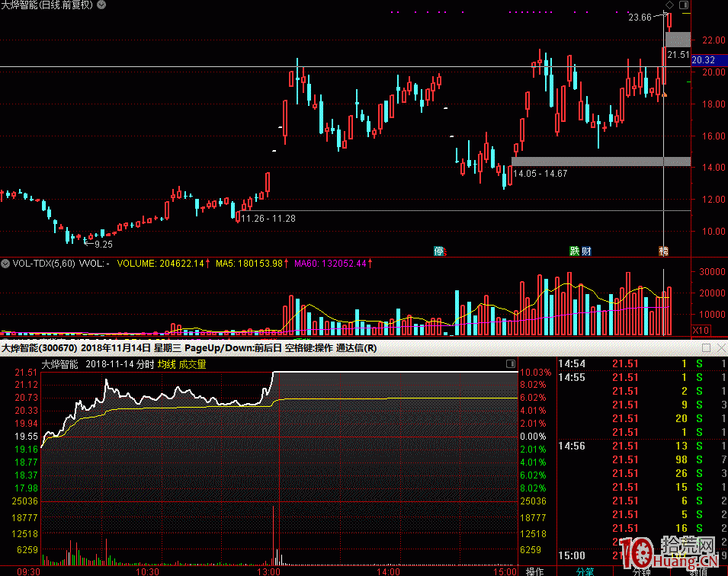Switch to the 分钟 tab
This screenshot has width=728, height=576.
643,571
